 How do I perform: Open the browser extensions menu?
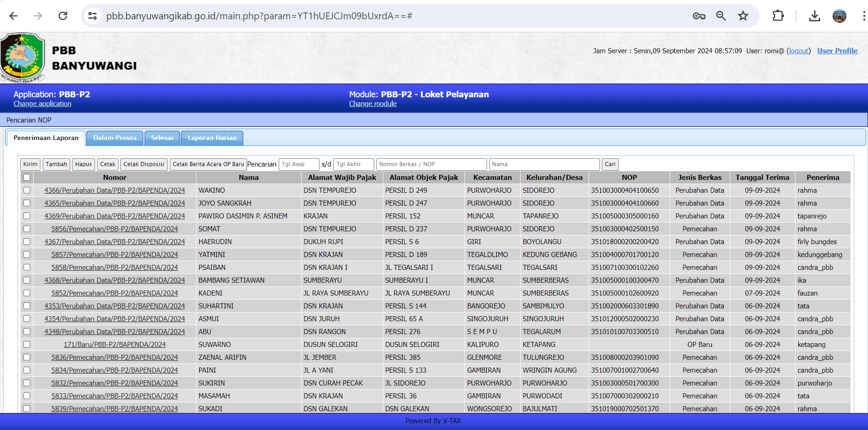coord(778,16)
